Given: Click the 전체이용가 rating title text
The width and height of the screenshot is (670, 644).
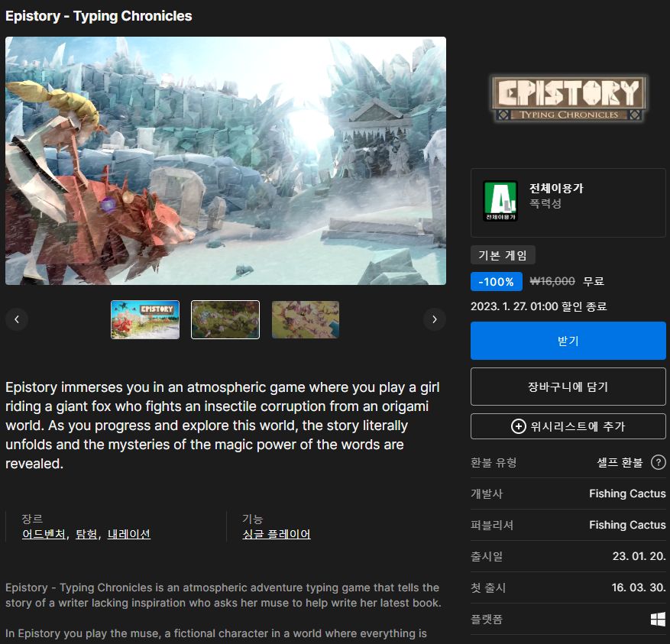Looking at the screenshot, I should point(556,188).
